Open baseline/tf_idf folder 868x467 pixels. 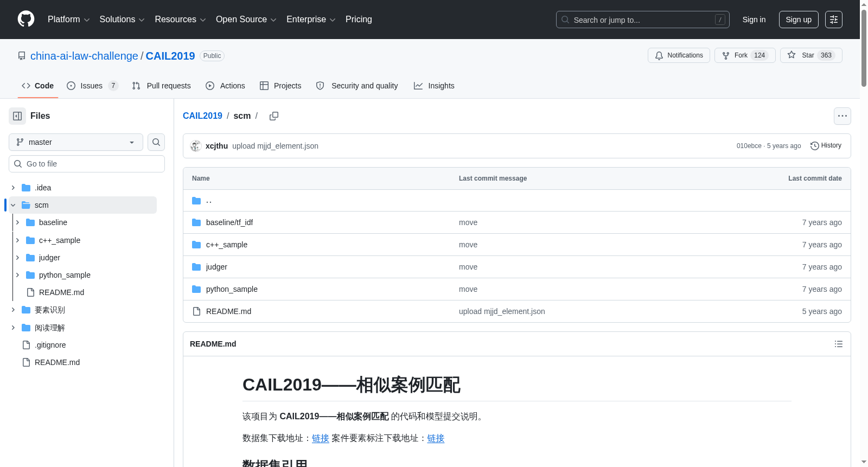click(229, 222)
